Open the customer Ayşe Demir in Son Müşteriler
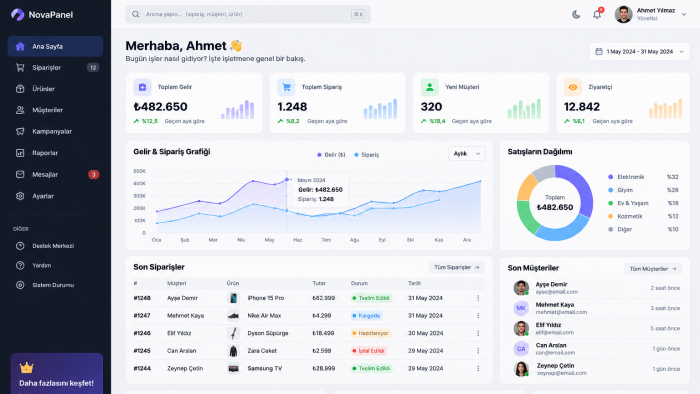Image resolution: width=700 pixels, height=394 pixels. pyautogui.click(x=596, y=288)
